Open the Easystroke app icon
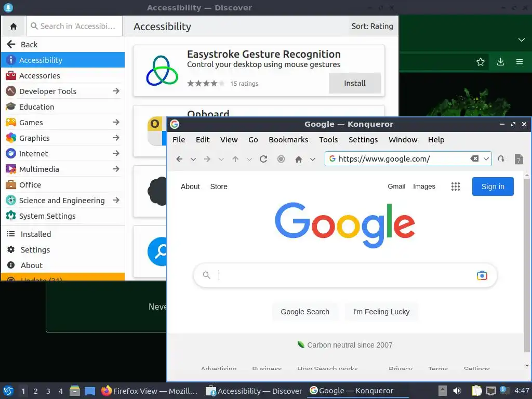This screenshot has width=532, height=399. click(x=162, y=71)
